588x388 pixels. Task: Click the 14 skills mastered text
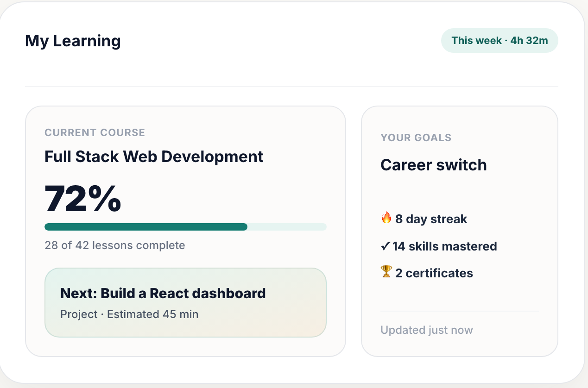pos(445,246)
